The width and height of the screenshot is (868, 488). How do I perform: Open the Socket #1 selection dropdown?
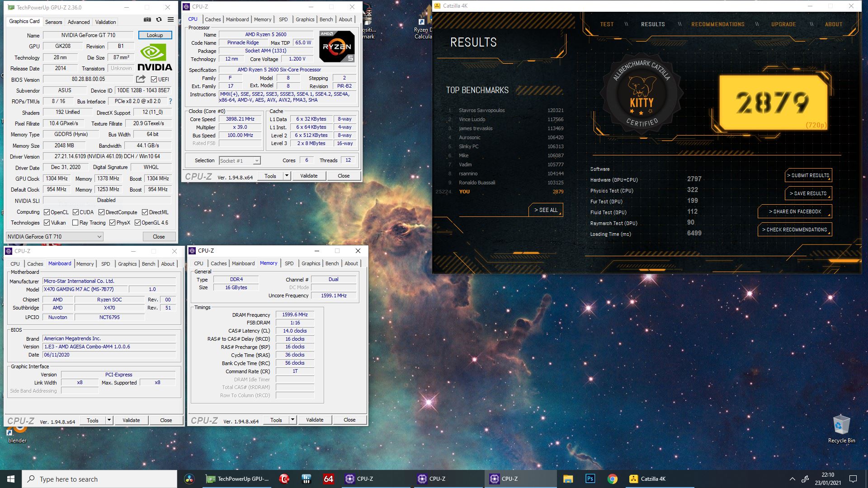point(240,160)
